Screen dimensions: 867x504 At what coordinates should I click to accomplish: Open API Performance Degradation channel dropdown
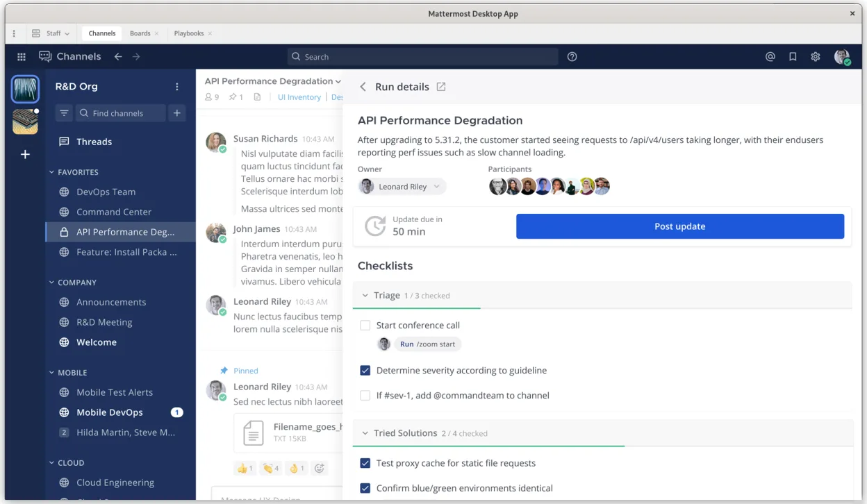point(273,81)
